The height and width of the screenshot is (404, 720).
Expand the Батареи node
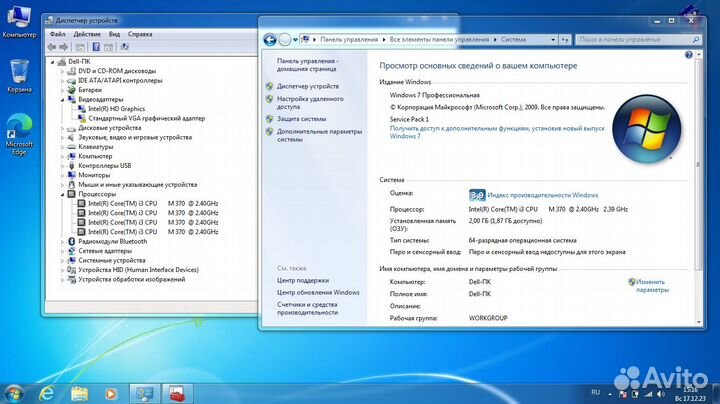click(x=62, y=90)
